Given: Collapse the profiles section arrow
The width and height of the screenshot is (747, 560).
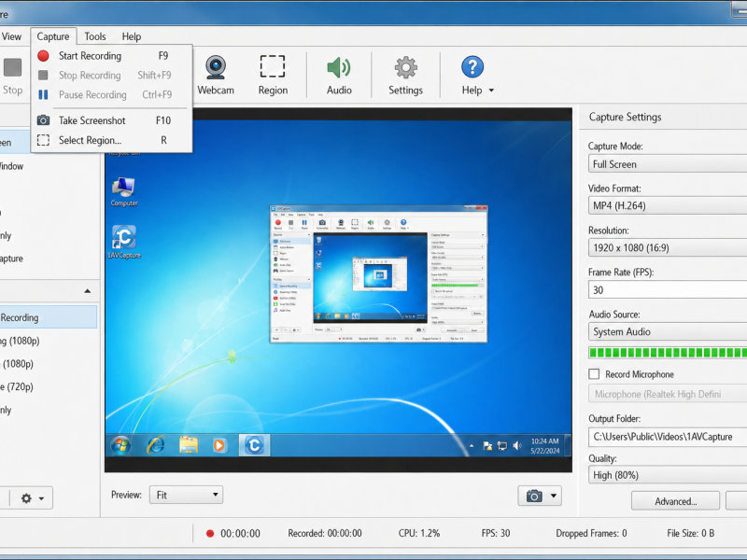Looking at the screenshot, I should [x=87, y=291].
